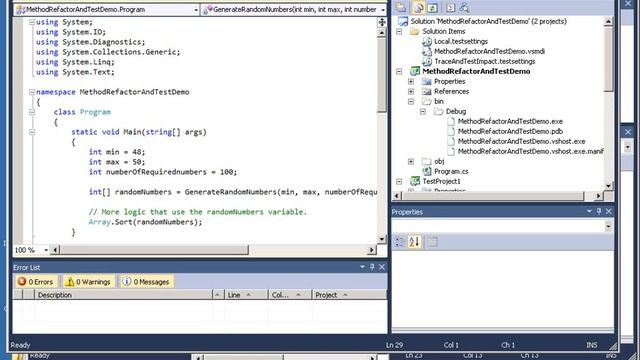The height and width of the screenshot is (360, 640).
Task: Expand the Properties node in Solution Explorer
Action: [411, 81]
